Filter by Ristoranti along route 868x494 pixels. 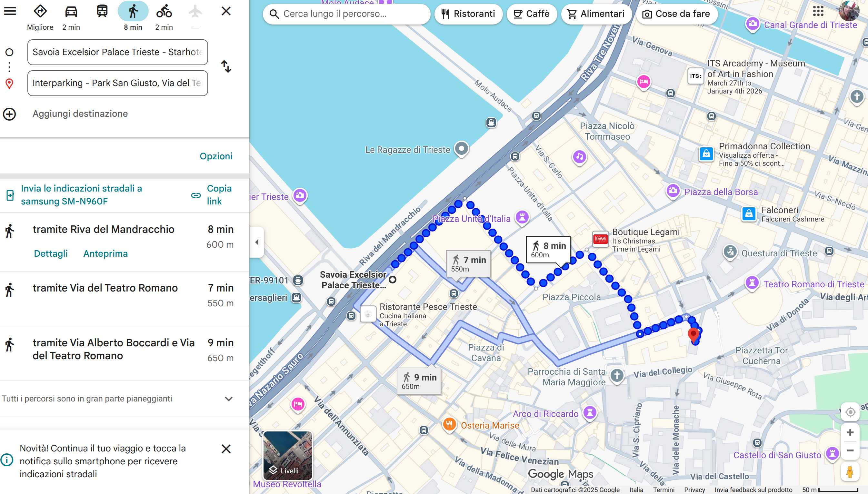click(468, 14)
